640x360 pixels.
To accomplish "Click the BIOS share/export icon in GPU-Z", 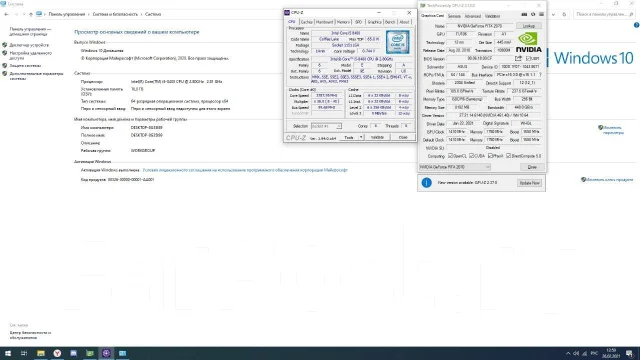I will 518,59.
